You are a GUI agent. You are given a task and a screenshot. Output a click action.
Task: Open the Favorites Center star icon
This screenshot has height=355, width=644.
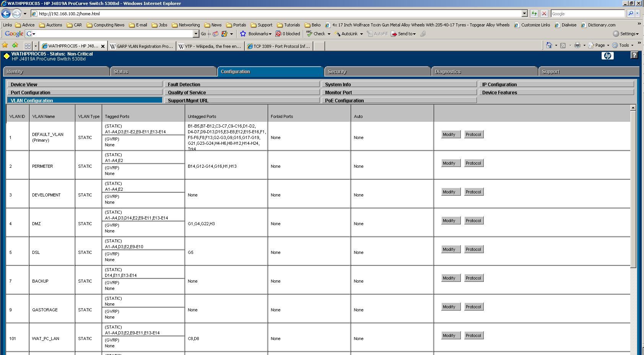click(5, 45)
